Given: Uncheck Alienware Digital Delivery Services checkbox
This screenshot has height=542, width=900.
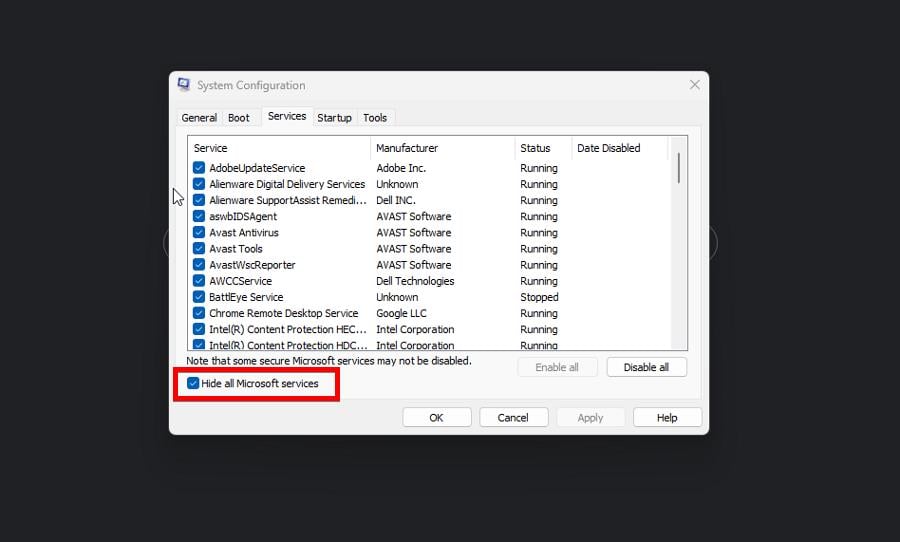Looking at the screenshot, I should 199,184.
